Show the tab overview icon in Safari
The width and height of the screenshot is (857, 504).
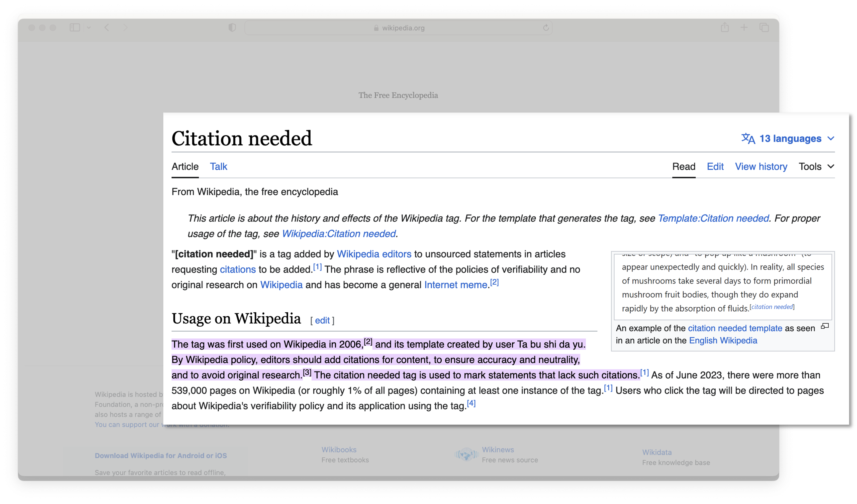point(764,28)
